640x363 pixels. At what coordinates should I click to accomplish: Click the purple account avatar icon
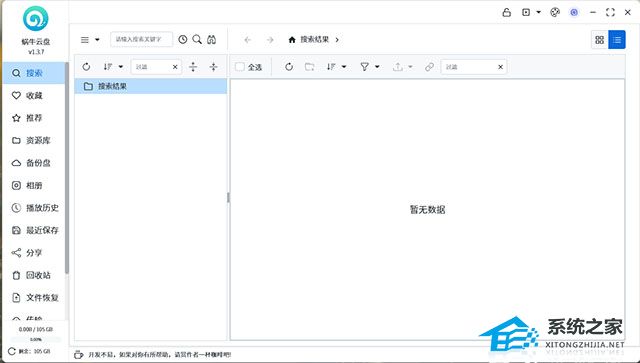574,12
